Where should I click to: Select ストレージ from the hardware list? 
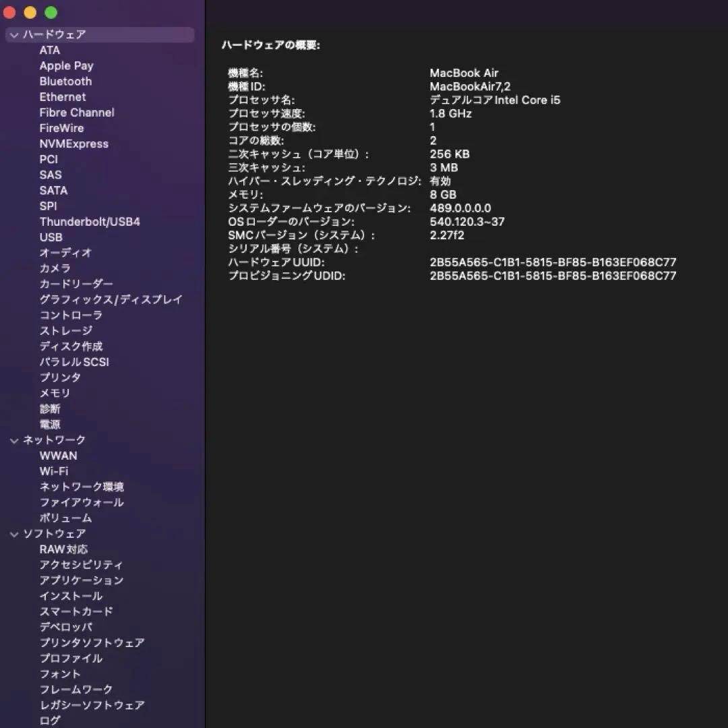coord(66,330)
